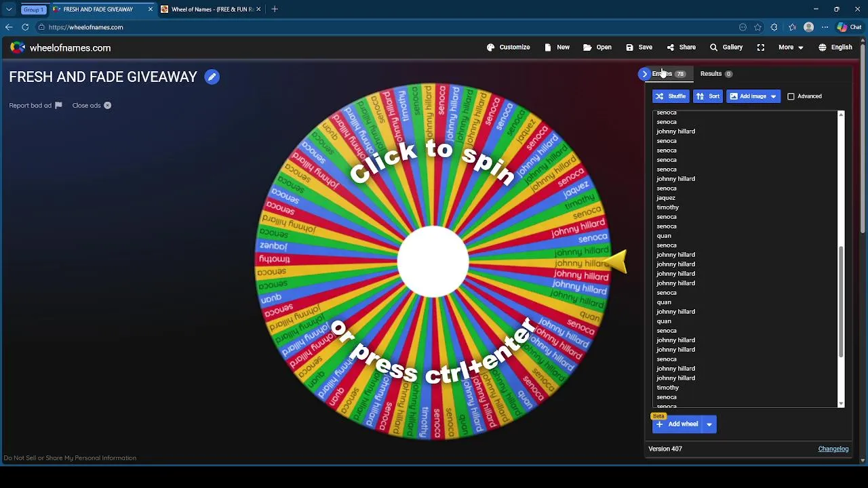Click the Version 407 text

click(665, 449)
